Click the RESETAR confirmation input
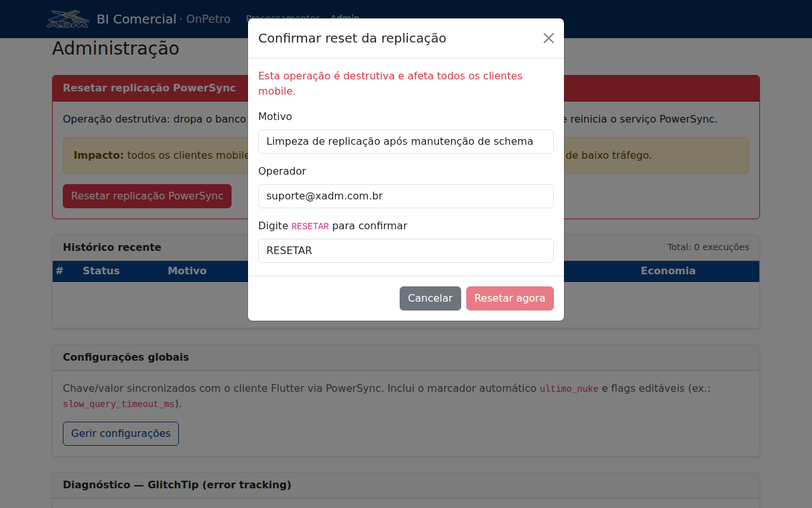The image size is (812, 508). pyautogui.click(x=406, y=251)
